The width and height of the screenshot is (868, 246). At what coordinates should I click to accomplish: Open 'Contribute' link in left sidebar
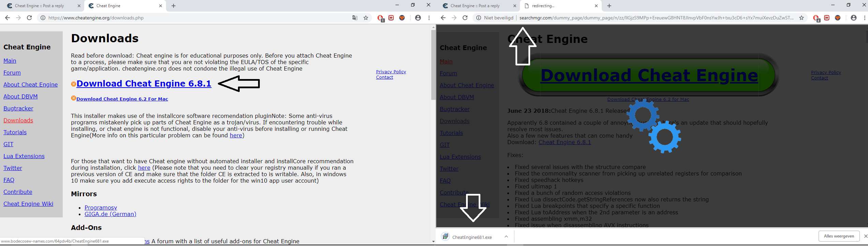pyautogui.click(x=18, y=192)
